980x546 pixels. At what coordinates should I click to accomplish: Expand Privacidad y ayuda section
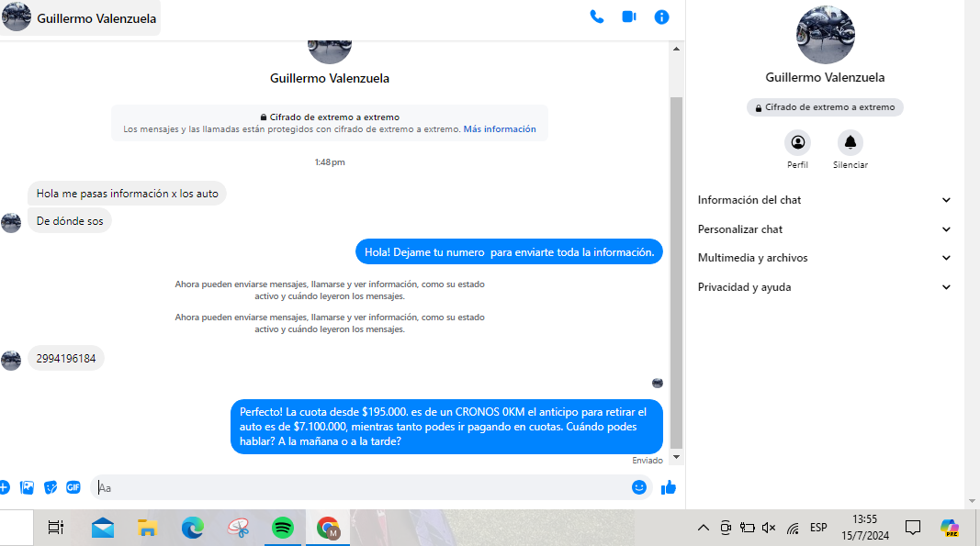[x=824, y=287]
